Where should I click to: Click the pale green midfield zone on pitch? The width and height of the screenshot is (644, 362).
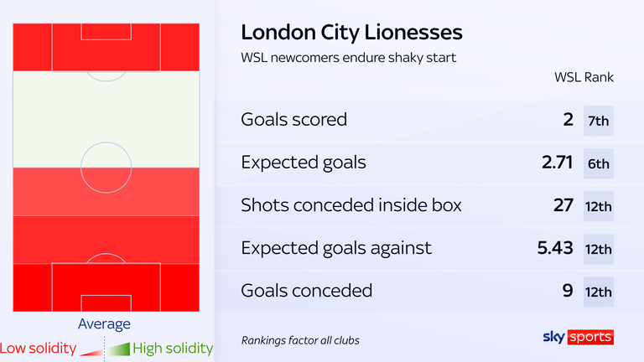click(106, 119)
